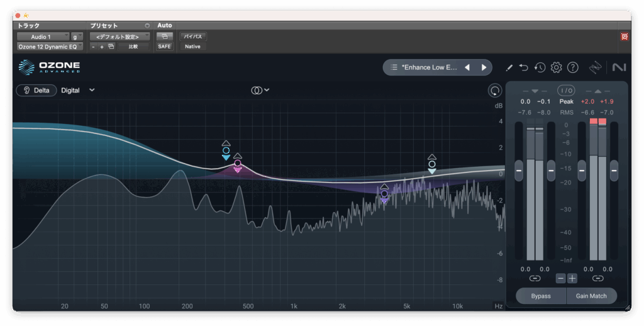644x326 pixels.
Task: Toggle the input gain link icon
Action: [535, 278]
